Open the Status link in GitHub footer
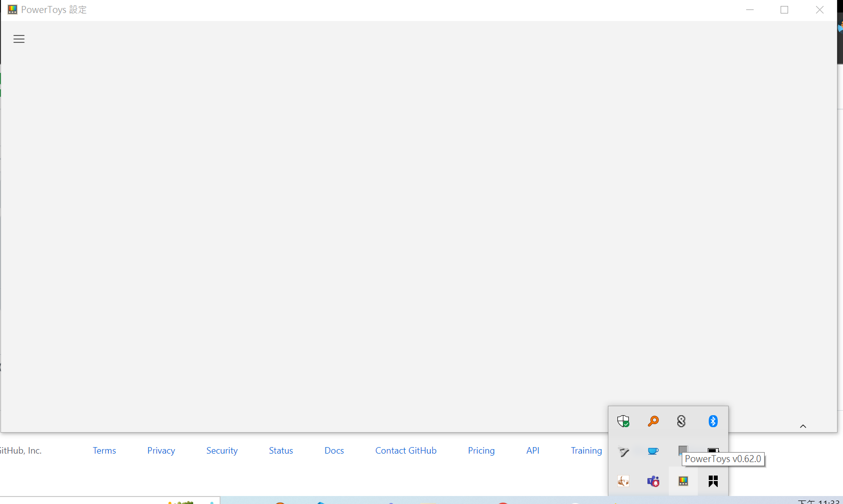 click(x=281, y=451)
